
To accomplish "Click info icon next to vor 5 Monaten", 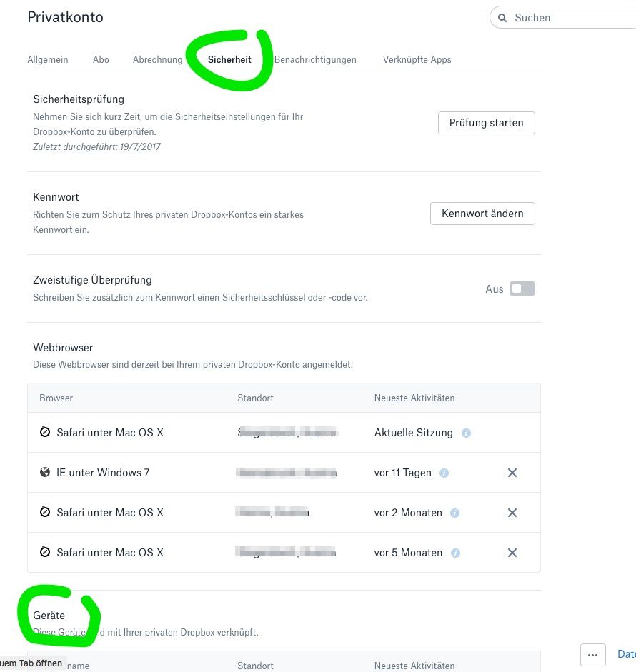I will [x=455, y=553].
